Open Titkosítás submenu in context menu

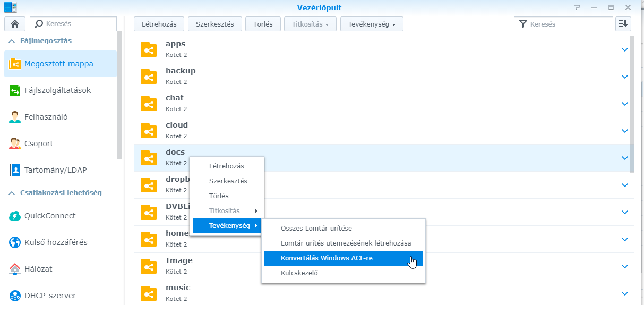(227, 211)
